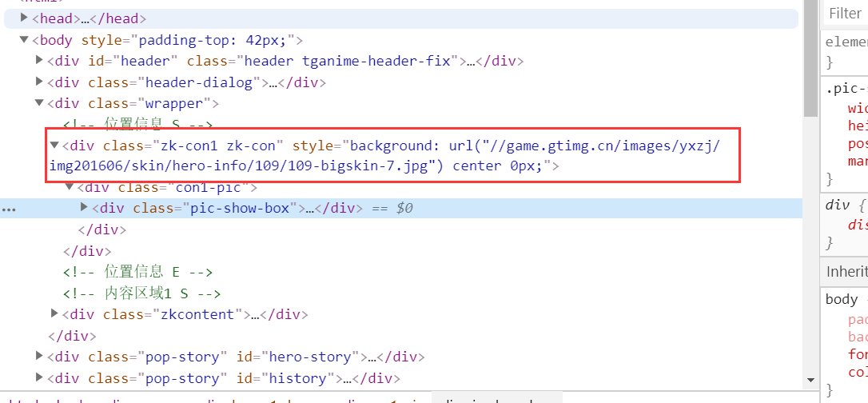Screen dimensions: 868x403
Task: Click the ellipsis inside hero-story div
Action: 372,357
